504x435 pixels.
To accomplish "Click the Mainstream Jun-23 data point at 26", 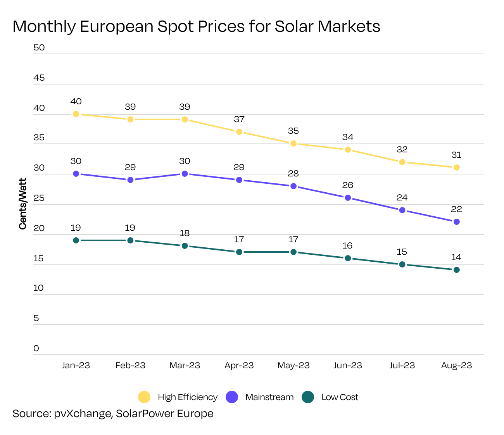I will coord(348,198).
